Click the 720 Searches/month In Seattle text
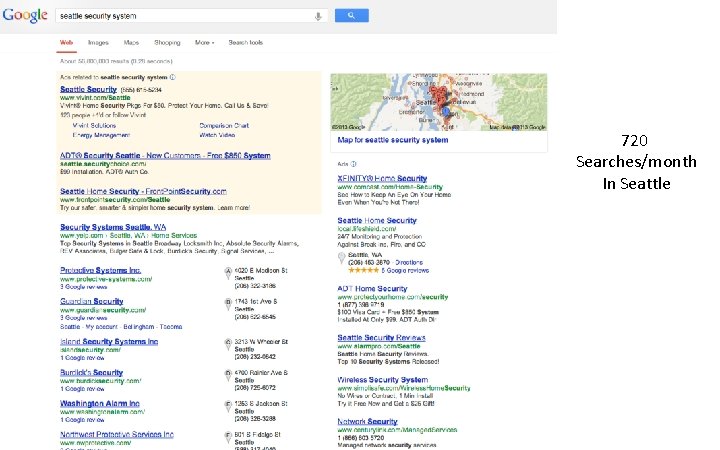 pos(636,162)
